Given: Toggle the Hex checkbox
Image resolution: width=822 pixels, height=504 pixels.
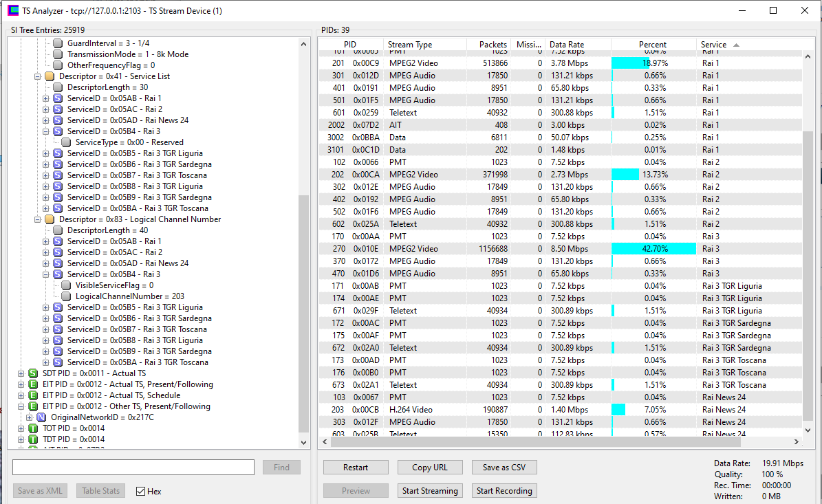Looking at the screenshot, I should pos(140,492).
